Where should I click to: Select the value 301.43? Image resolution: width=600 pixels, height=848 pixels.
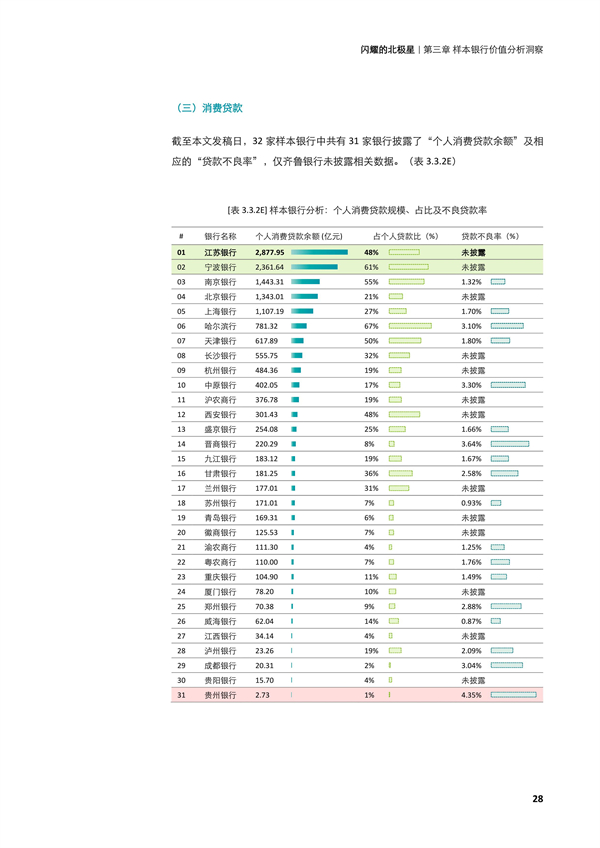click(266, 415)
